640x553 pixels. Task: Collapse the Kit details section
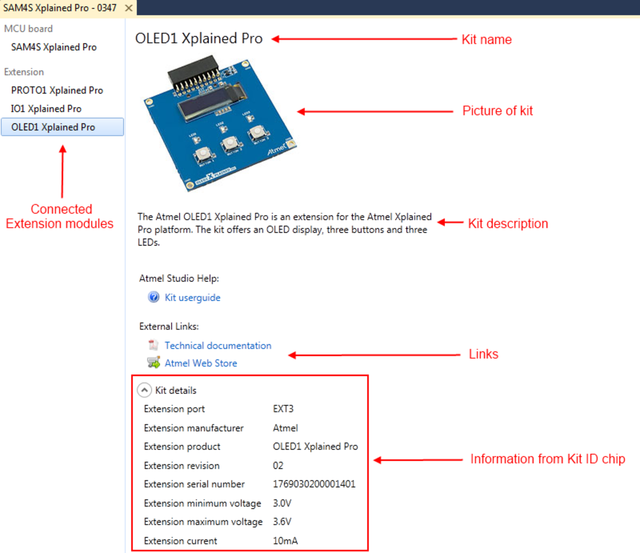pos(144,390)
